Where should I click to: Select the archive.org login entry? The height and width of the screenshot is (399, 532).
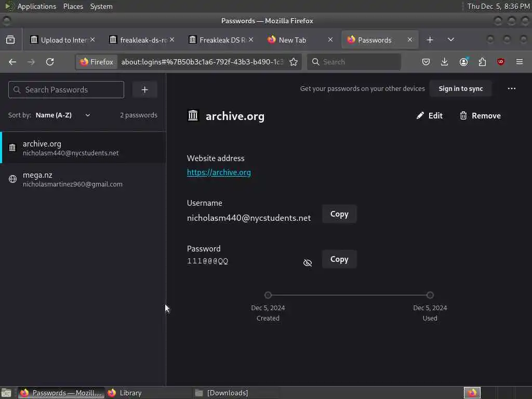pos(83,148)
